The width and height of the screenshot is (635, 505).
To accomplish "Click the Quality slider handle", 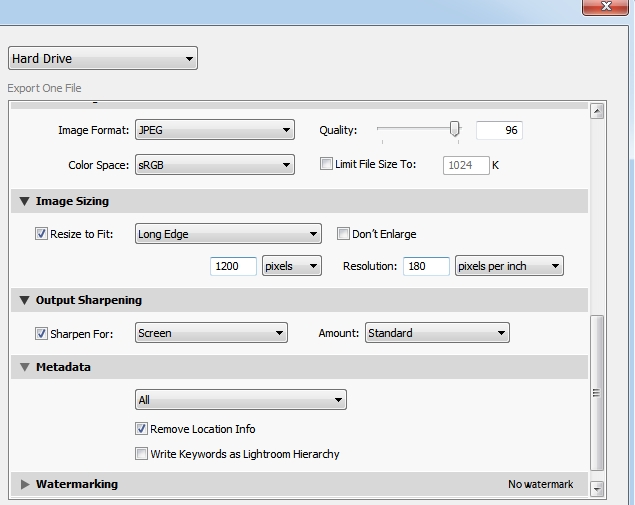I will point(455,129).
